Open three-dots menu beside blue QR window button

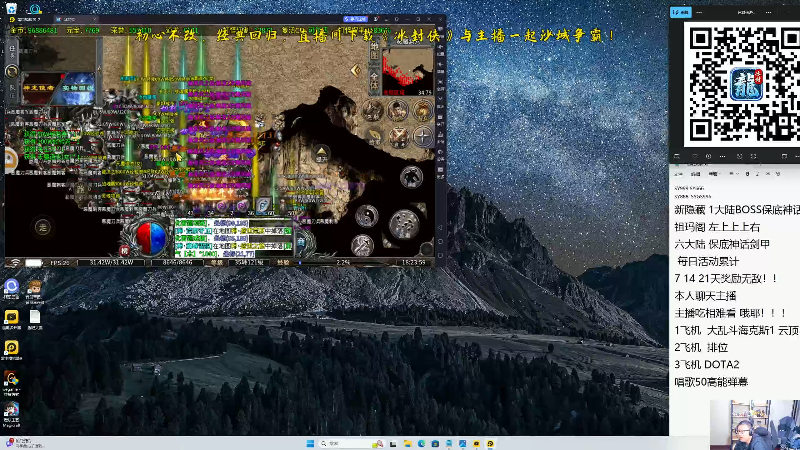(x=699, y=12)
